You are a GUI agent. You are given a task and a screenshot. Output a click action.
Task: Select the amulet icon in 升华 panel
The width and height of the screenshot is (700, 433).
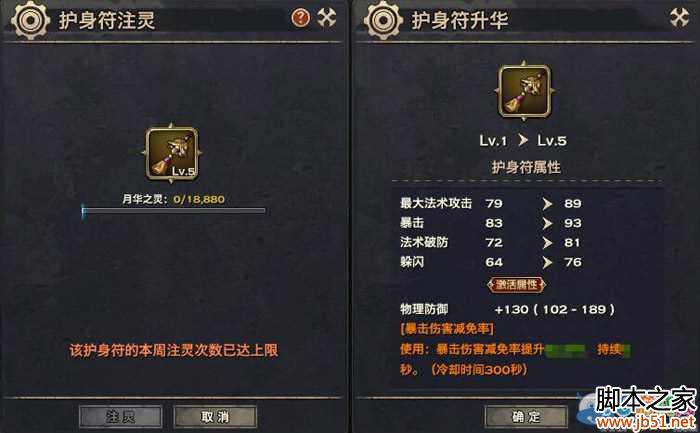point(525,91)
